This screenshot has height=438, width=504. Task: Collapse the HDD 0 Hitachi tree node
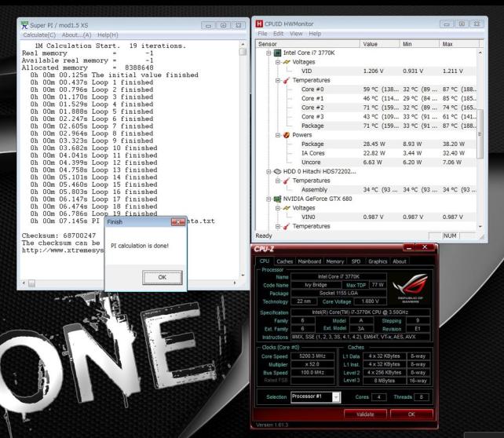coord(268,172)
